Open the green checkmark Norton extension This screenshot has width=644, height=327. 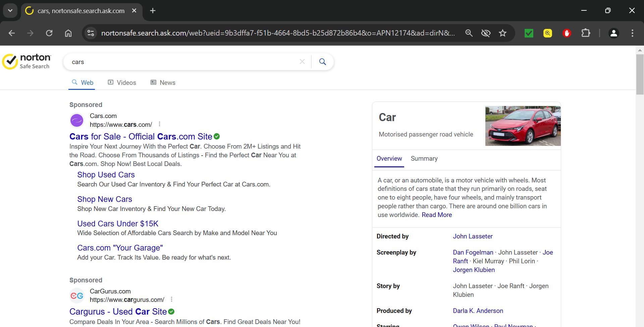pyautogui.click(x=529, y=33)
